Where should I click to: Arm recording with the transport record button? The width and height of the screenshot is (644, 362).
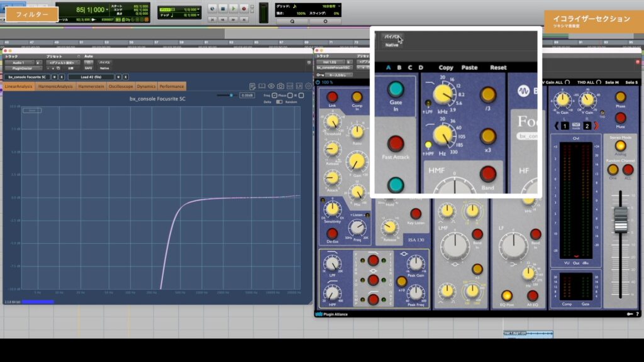(x=243, y=9)
